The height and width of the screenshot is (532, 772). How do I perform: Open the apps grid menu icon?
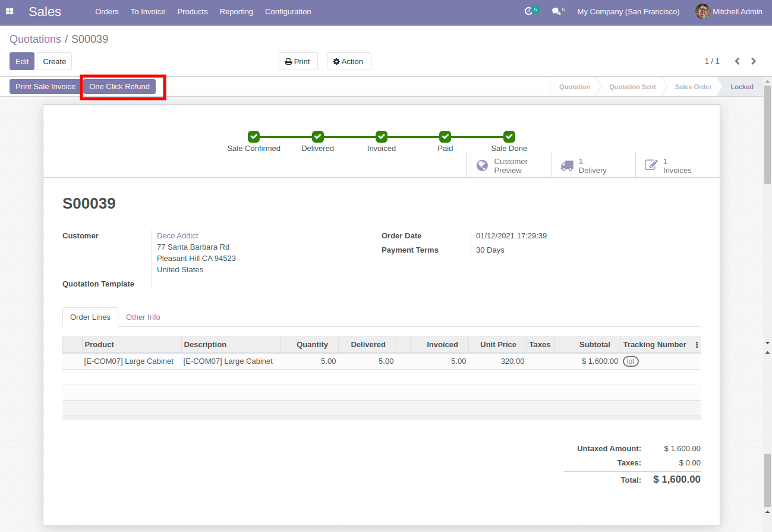pos(10,11)
